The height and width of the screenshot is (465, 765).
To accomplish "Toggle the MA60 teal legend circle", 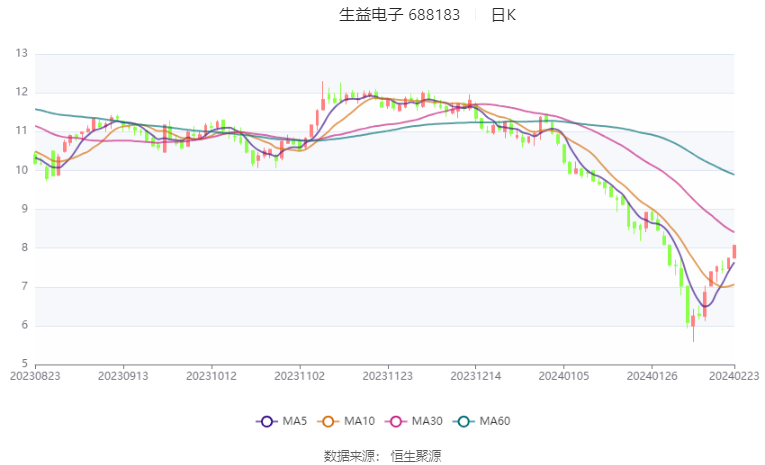I will coord(463,421).
